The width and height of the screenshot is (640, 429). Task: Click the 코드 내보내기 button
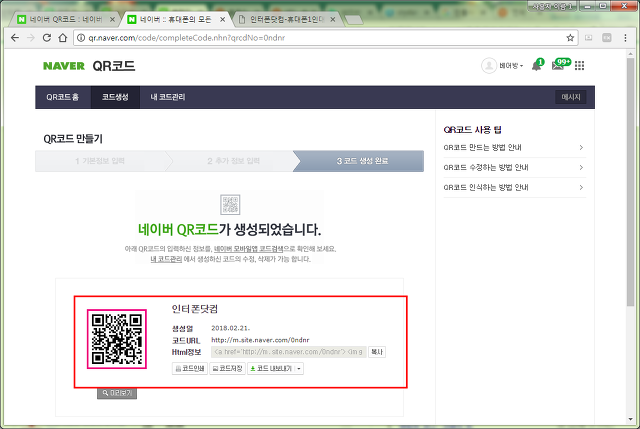pos(271,369)
